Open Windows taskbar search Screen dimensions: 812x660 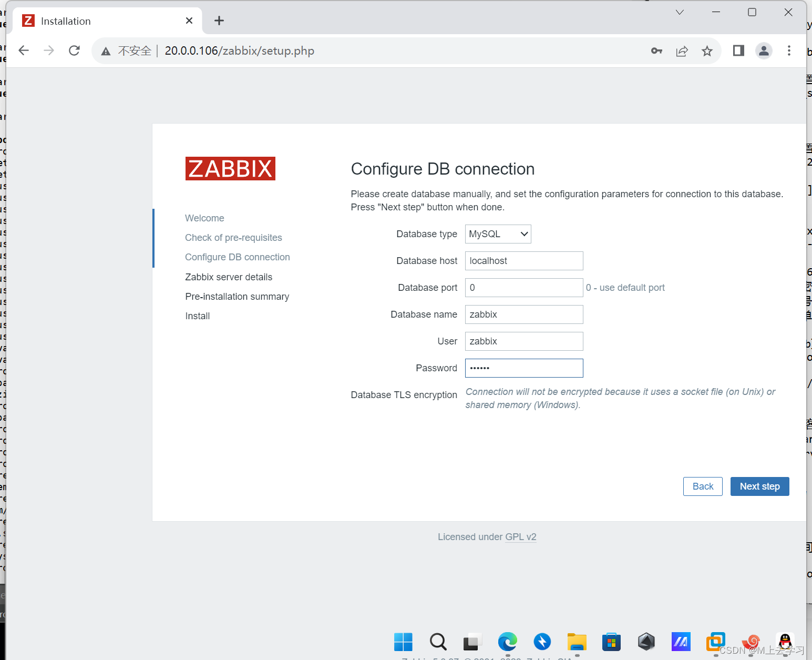(x=438, y=642)
